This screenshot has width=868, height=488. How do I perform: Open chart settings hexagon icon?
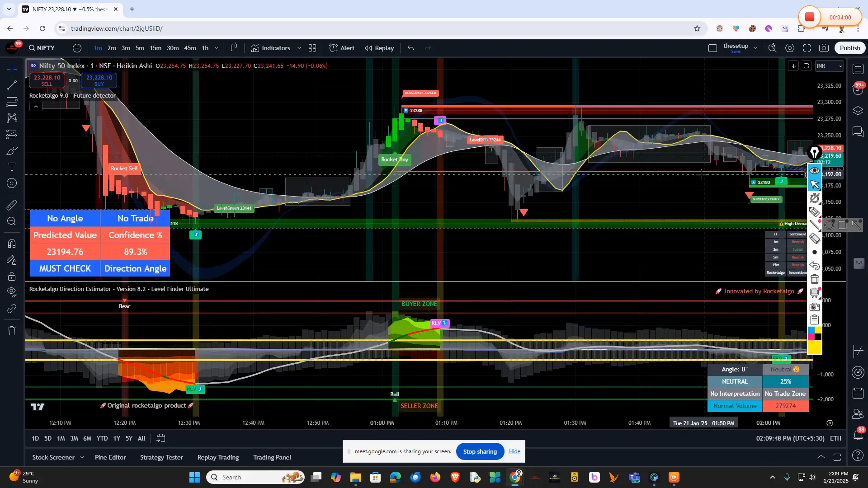[x=790, y=48]
